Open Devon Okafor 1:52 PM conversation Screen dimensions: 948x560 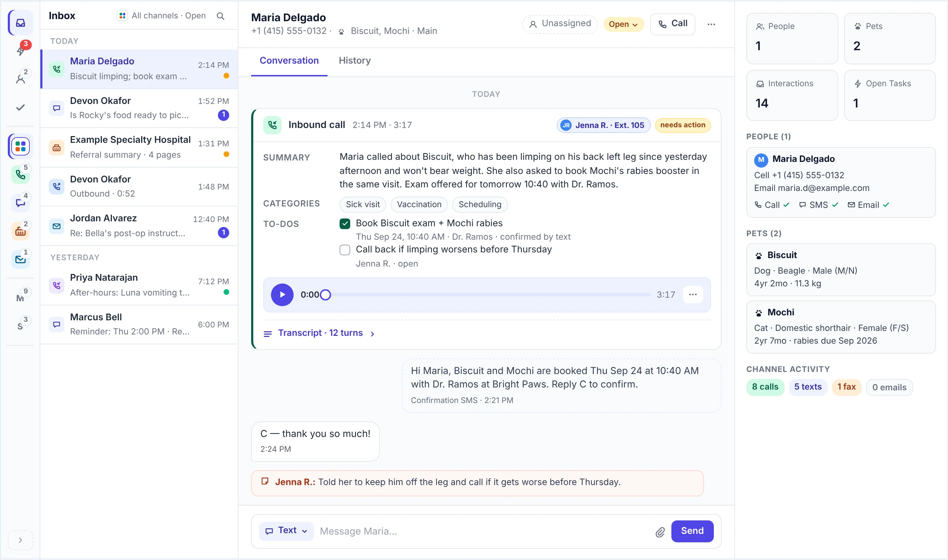pos(139,108)
